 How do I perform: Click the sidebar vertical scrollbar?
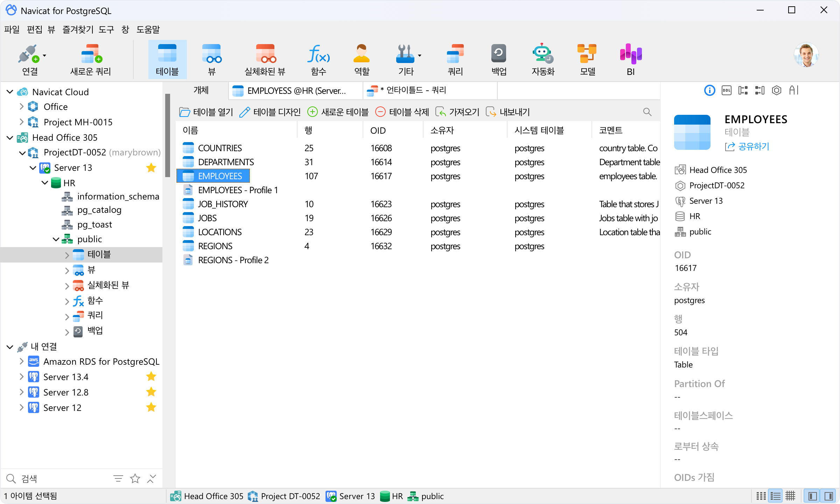(167, 135)
